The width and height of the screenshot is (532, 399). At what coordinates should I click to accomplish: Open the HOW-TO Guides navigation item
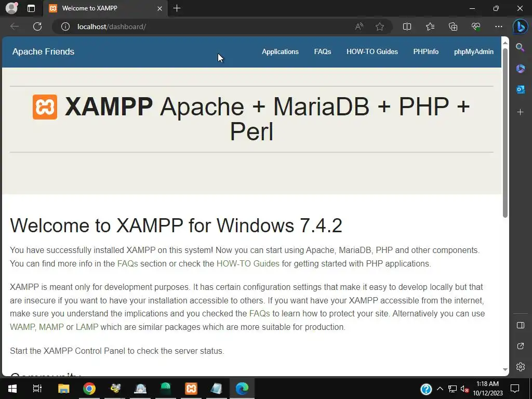pyautogui.click(x=372, y=51)
